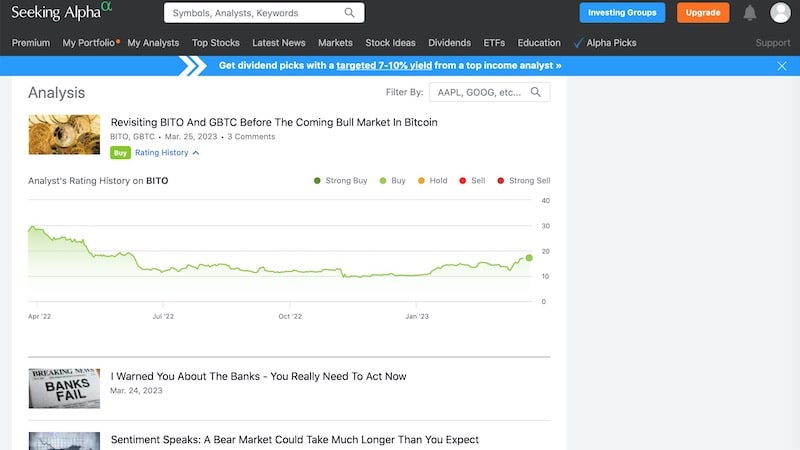This screenshot has height=450, width=800.
Task: Close the blue promo banner
Action: [782, 66]
